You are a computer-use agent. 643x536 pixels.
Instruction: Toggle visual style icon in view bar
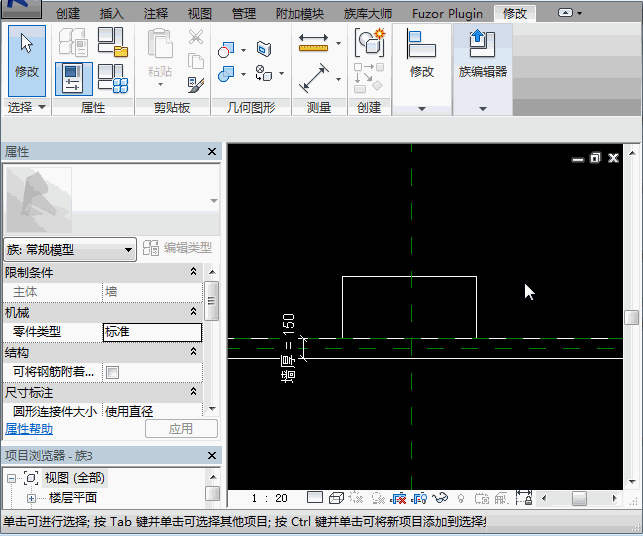(x=336, y=498)
